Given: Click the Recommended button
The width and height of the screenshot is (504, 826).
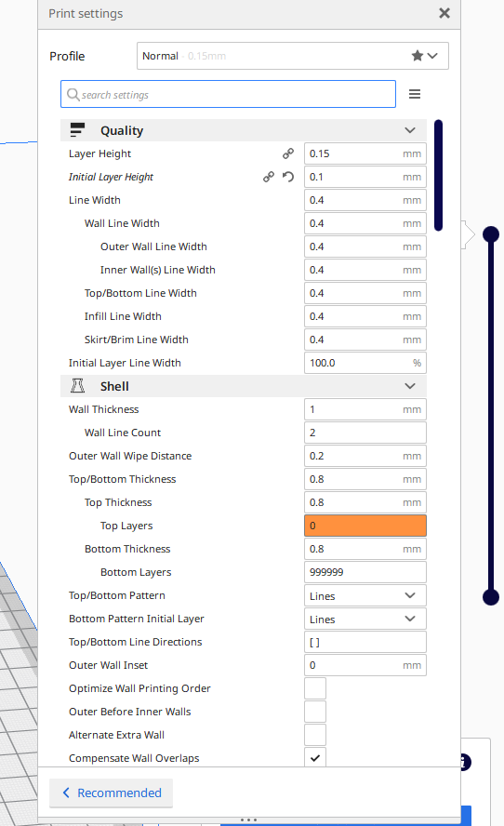Looking at the screenshot, I should 112,793.
